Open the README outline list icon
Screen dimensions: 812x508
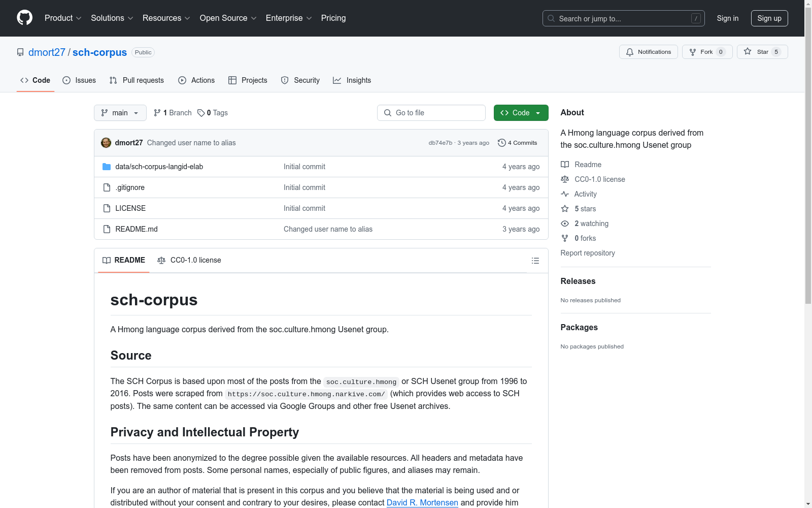(x=535, y=261)
